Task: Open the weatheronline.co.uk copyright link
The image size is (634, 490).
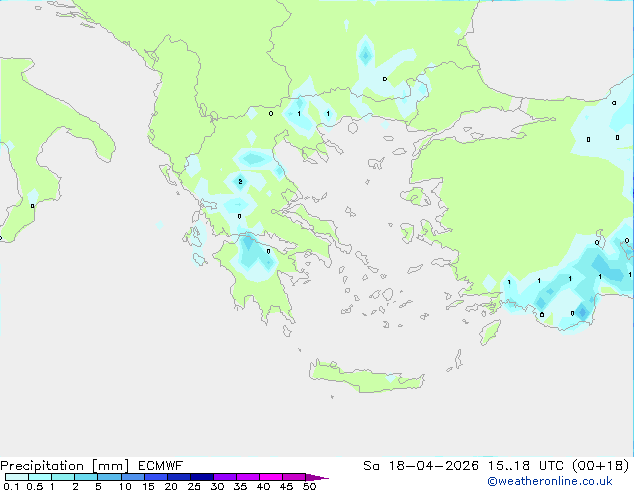Action: point(550,481)
